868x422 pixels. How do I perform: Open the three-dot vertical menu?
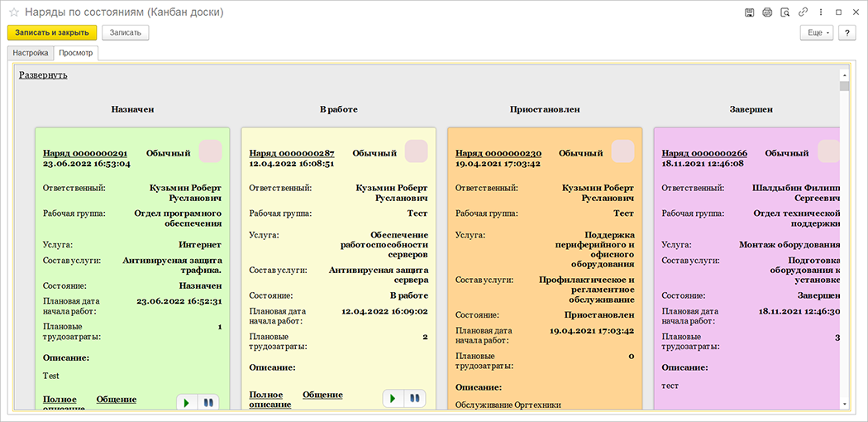click(x=820, y=12)
